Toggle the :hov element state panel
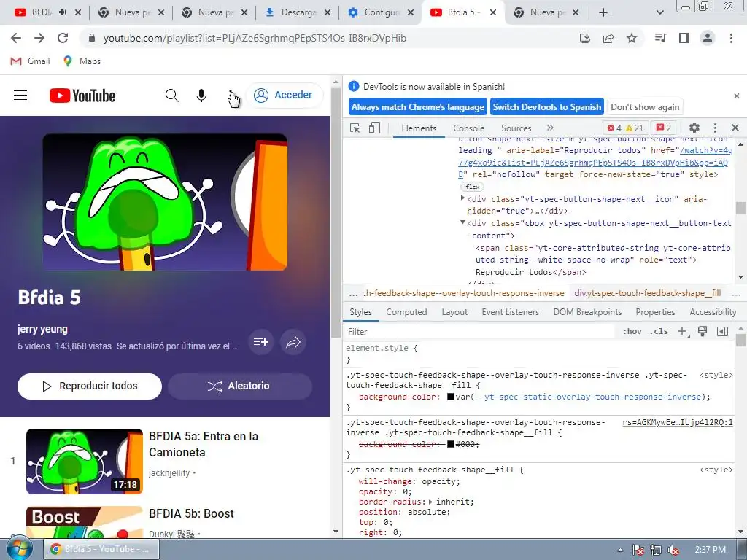Image resolution: width=747 pixels, height=560 pixels. 632,332
